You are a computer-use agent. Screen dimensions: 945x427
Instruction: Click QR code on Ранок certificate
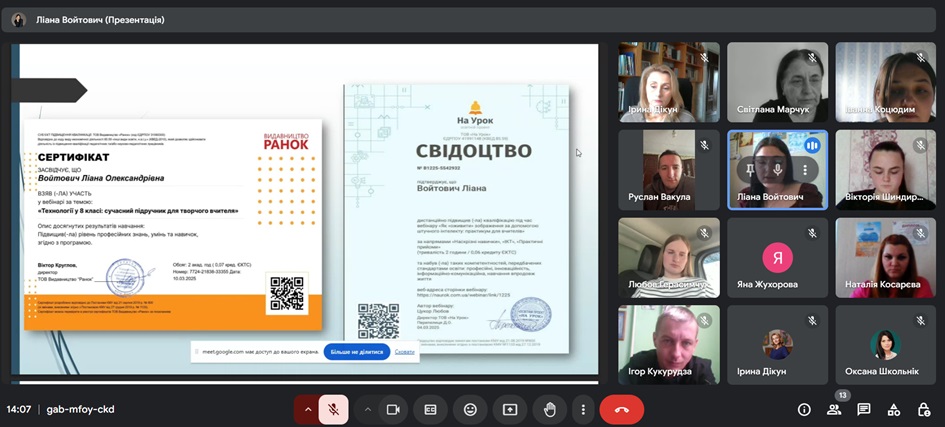click(x=287, y=293)
